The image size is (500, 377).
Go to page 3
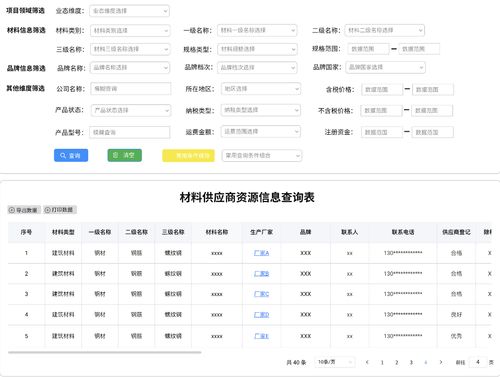point(411,362)
